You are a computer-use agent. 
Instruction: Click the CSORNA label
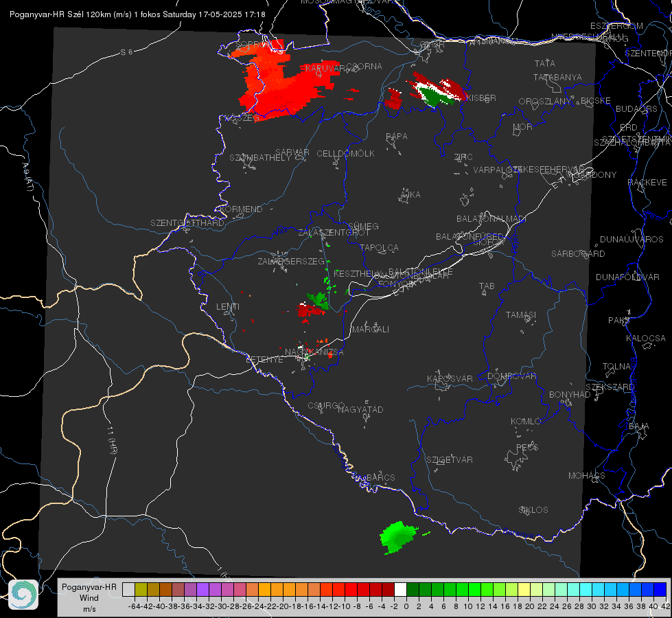click(364, 66)
